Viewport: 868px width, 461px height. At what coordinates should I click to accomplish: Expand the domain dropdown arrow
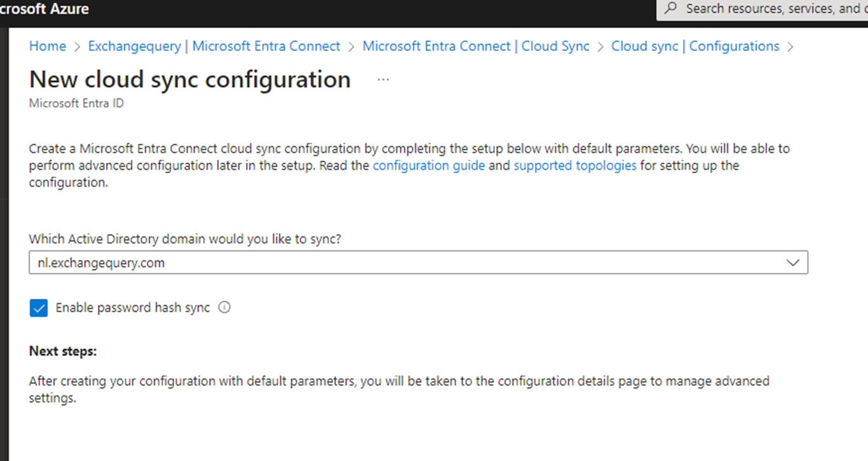tap(792, 263)
